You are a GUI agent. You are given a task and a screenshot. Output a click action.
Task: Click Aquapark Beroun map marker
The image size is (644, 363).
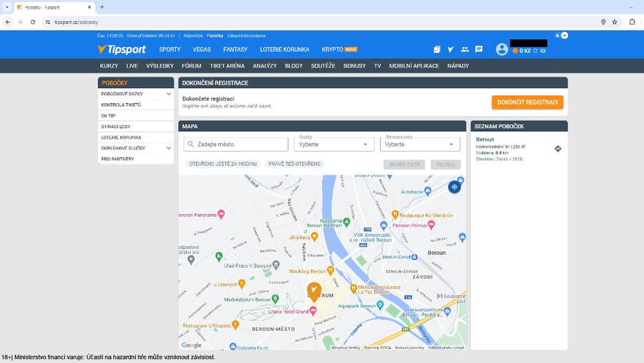[380, 305]
